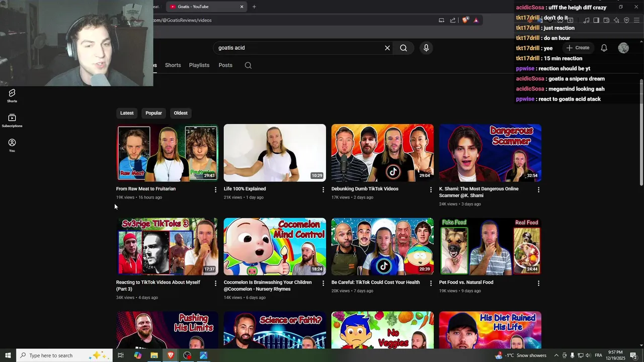Open a new browser tab
Image resolution: width=644 pixels, height=362 pixels.
tap(254, 7)
